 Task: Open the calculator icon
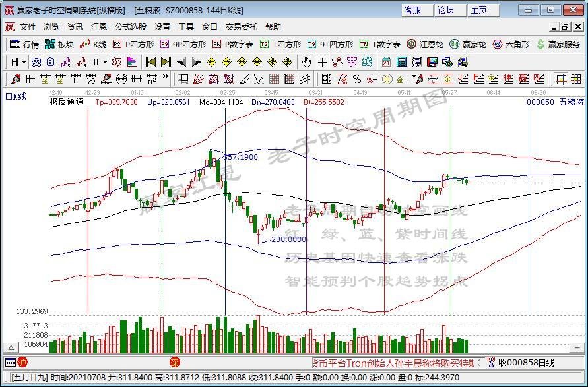pos(402,62)
